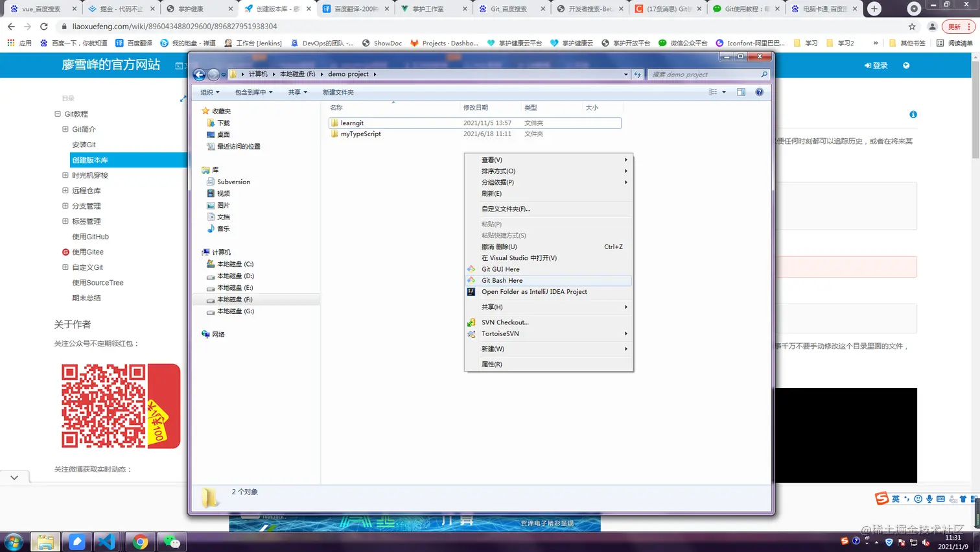The height and width of the screenshot is (552, 980).
Task: Select Git Bash Here in context menu
Action: pyautogui.click(x=548, y=280)
